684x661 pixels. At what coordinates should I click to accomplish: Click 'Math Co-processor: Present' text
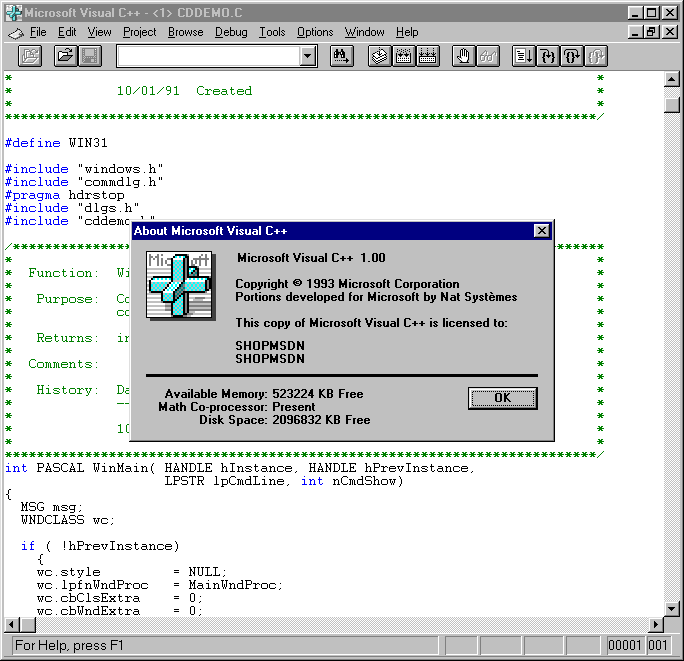click(x=236, y=407)
